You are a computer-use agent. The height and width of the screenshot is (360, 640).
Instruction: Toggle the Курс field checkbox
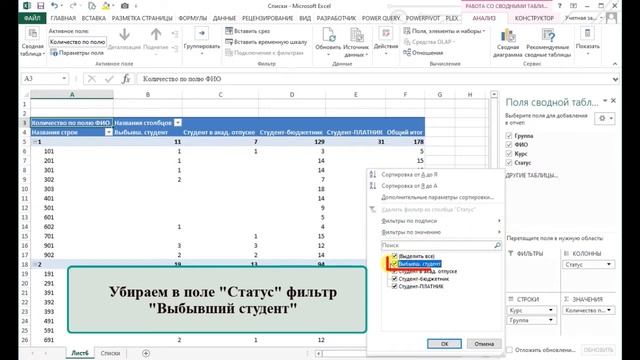tap(509, 153)
